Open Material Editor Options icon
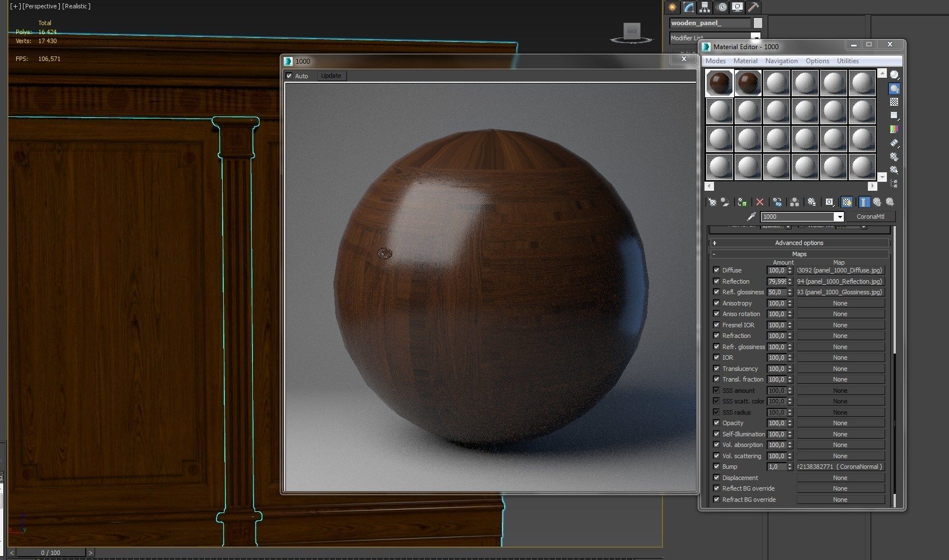 (894, 157)
